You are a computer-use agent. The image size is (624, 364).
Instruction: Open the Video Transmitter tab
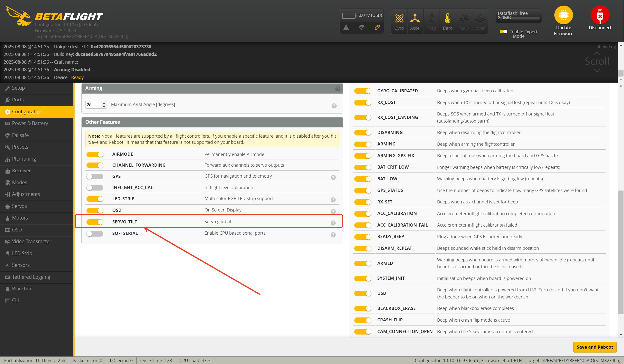[37, 241]
